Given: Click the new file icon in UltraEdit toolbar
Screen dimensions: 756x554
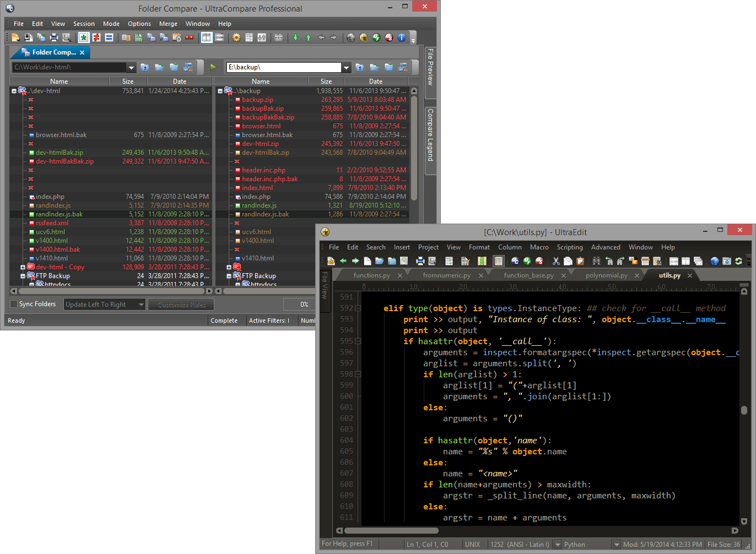Looking at the screenshot, I should (367, 261).
